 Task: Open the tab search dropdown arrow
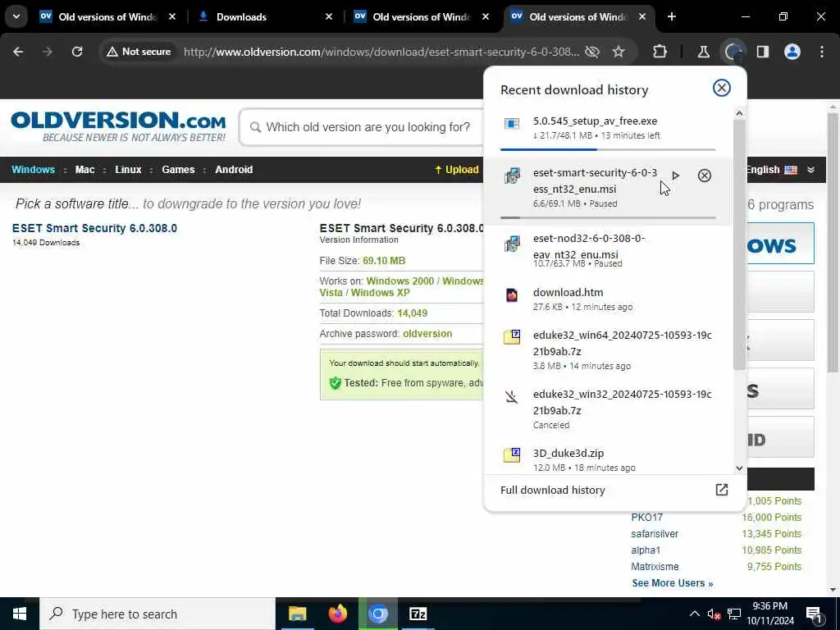[16, 16]
